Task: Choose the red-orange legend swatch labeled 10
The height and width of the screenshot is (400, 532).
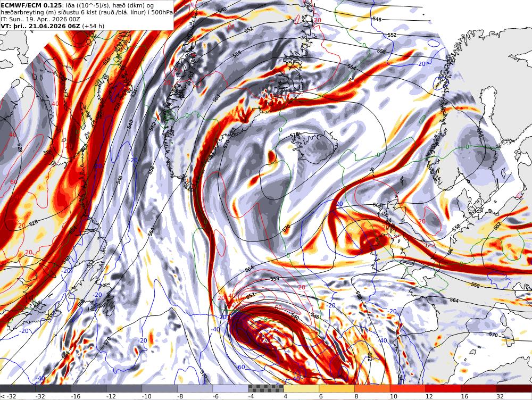Action: point(408,388)
